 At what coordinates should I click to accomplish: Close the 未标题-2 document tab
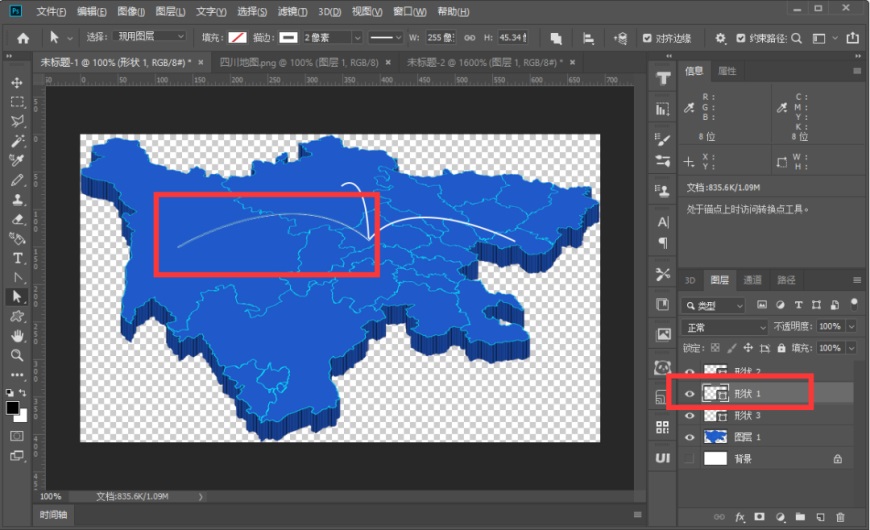573,63
